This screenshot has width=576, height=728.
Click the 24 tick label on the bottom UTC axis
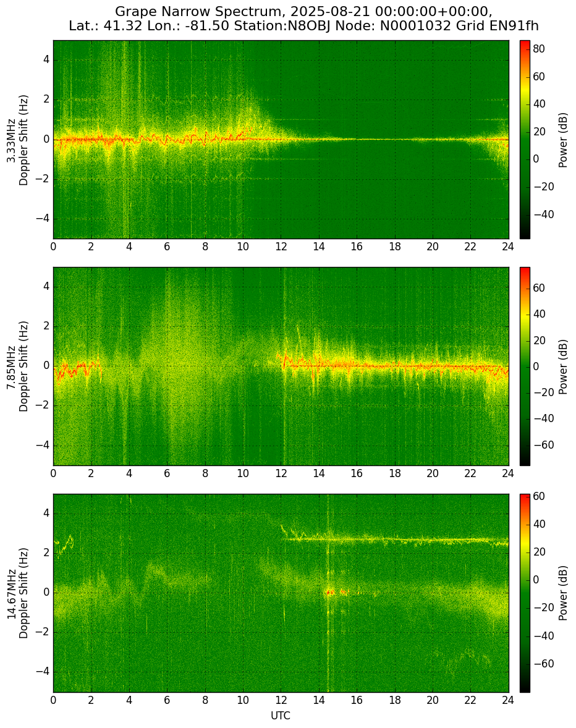click(x=508, y=700)
